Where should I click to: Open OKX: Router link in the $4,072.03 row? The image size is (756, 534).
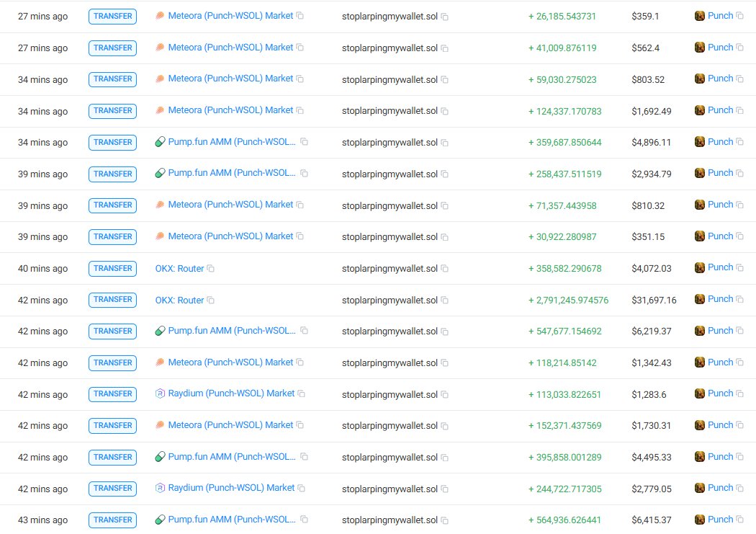point(179,268)
